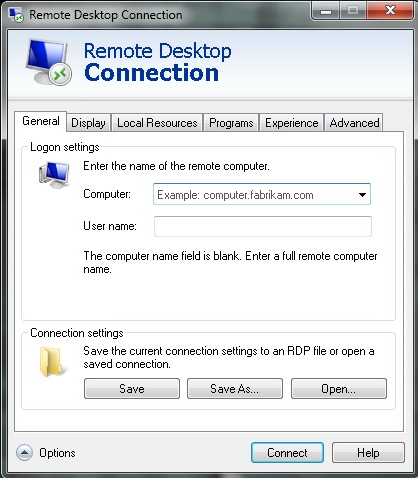Click the large monitor banner icon
Image resolution: width=418 pixels, height=478 pixels.
[x=48, y=62]
